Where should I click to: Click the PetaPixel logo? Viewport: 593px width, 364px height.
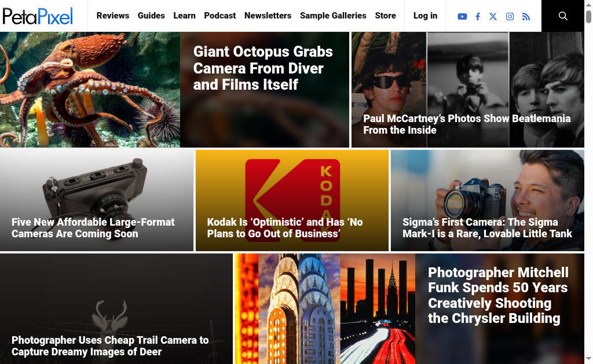(x=38, y=16)
